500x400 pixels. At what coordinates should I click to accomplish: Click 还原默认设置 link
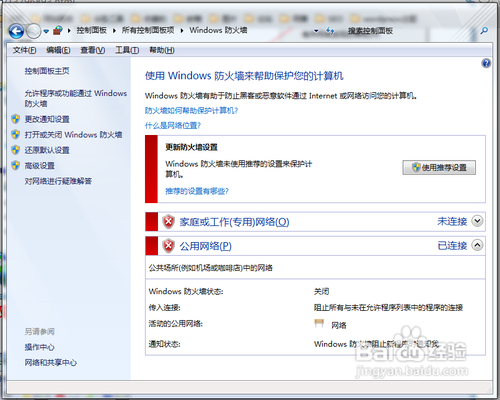tap(47, 150)
